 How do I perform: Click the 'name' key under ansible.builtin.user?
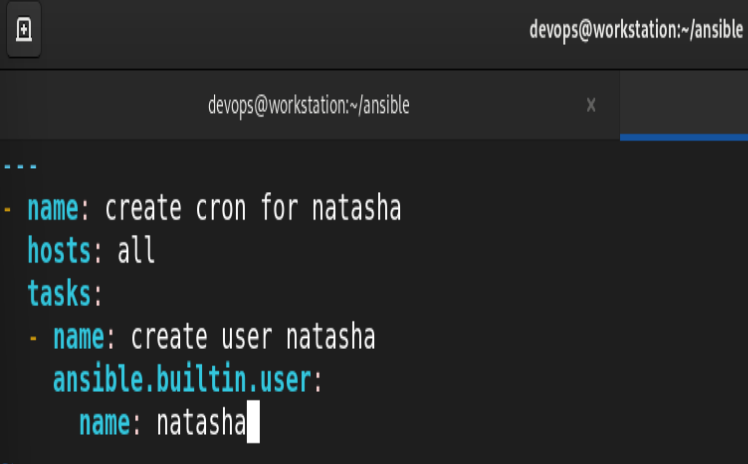click(104, 423)
